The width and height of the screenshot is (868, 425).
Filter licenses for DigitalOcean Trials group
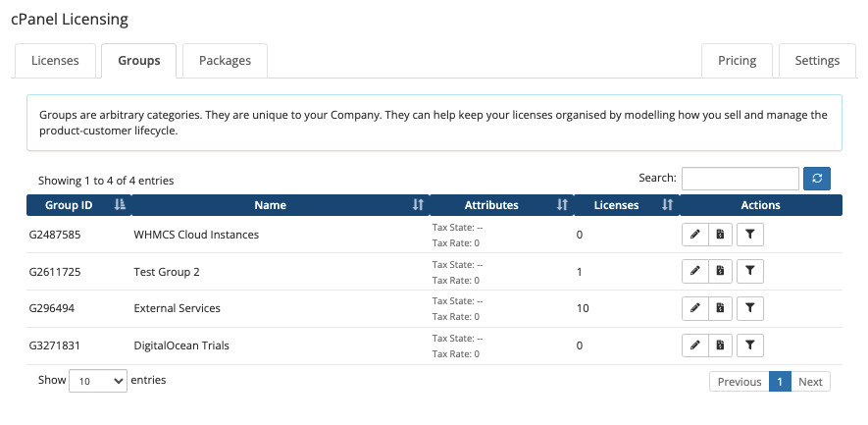pyautogui.click(x=750, y=345)
